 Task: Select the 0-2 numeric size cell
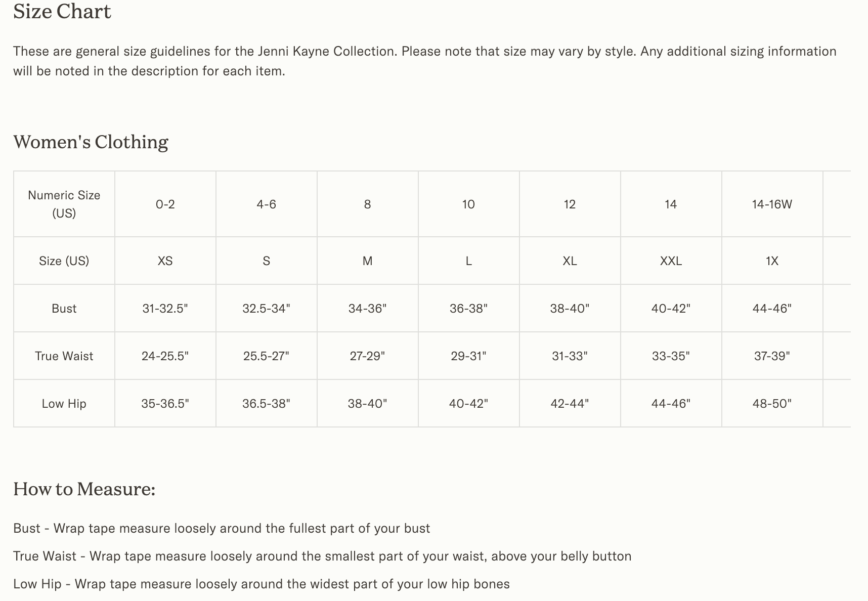165,204
